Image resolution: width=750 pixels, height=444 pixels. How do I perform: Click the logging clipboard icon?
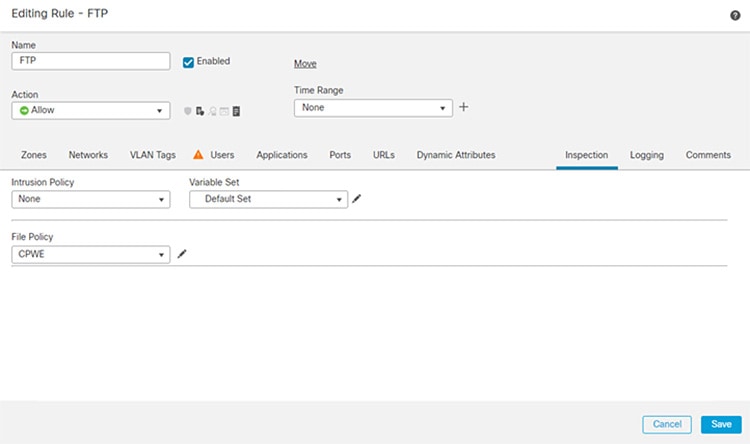236,111
